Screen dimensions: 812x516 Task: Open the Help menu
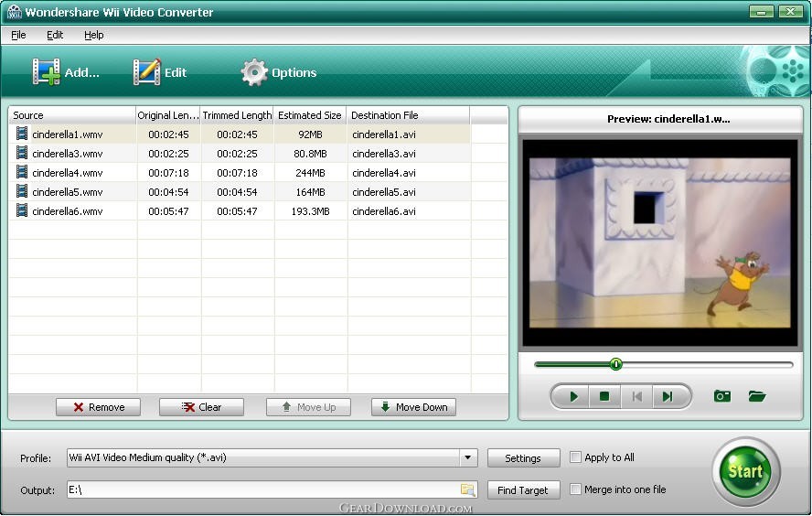coord(94,35)
